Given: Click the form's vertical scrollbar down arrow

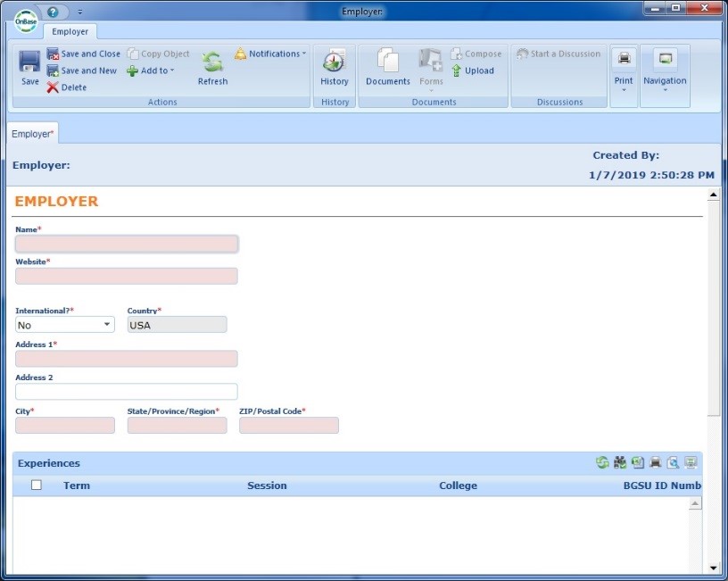Looking at the screenshot, I should coord(713,568).
